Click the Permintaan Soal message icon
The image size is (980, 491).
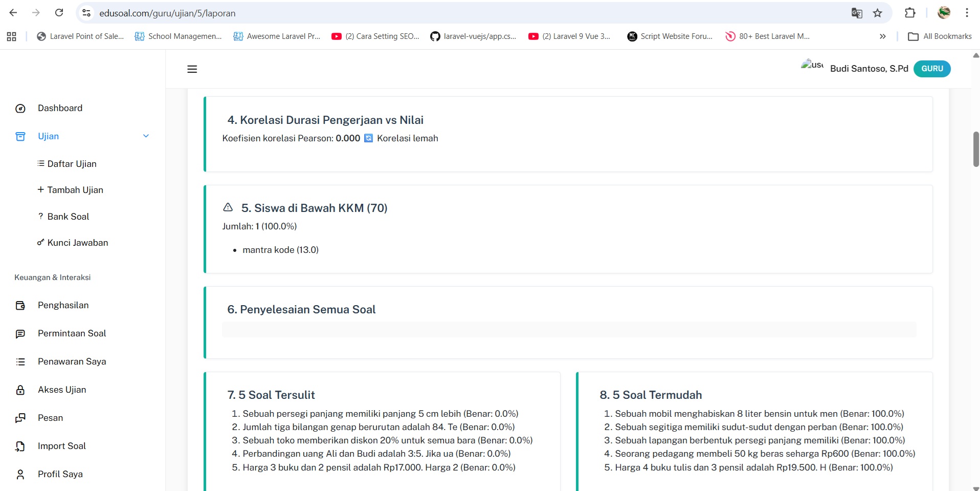coord(20,334)
